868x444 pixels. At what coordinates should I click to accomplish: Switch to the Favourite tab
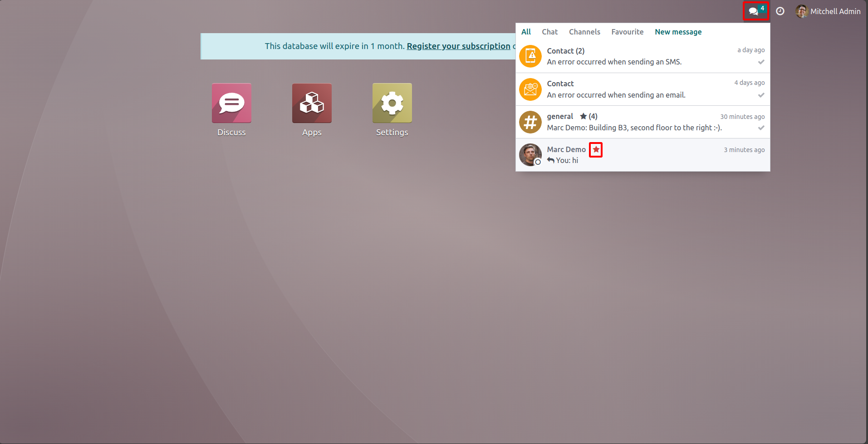pyautogui.click(x=627, y=32)
